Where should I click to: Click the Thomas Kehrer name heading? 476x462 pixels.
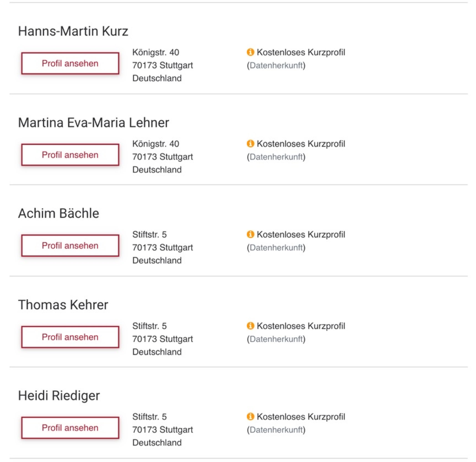[63, 305]
